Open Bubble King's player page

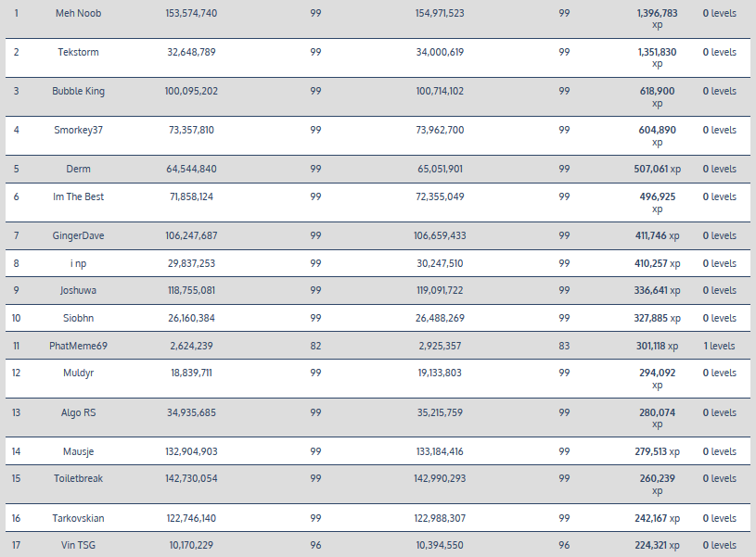[x=78, y=91]
